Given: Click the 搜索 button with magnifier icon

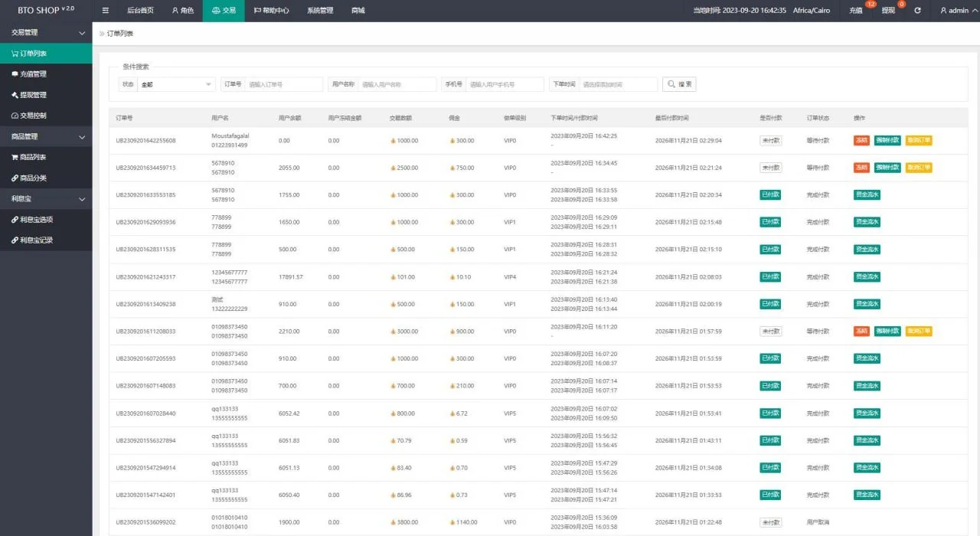Looking at the screenshot, I should coord(679,84).
